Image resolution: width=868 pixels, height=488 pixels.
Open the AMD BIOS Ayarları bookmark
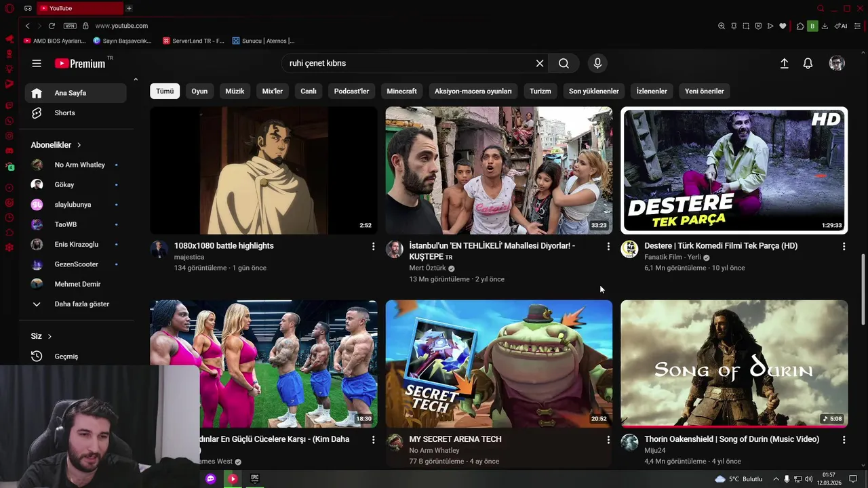[54, 41]
